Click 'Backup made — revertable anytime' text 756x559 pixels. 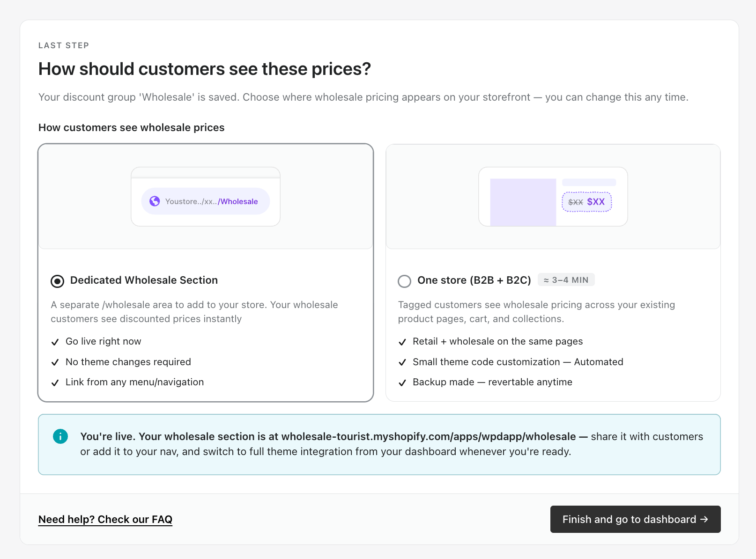pyautogui.click(x=492, y=382)
